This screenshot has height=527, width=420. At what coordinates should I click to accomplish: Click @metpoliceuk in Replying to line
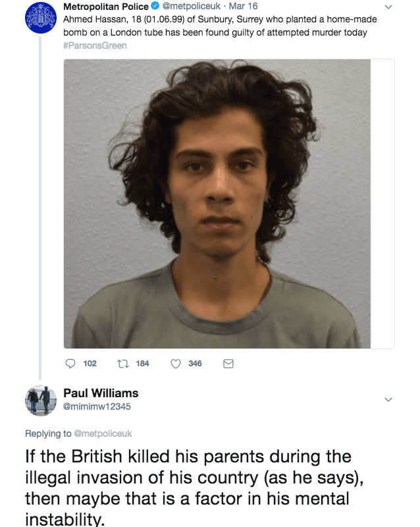(103, 433)
